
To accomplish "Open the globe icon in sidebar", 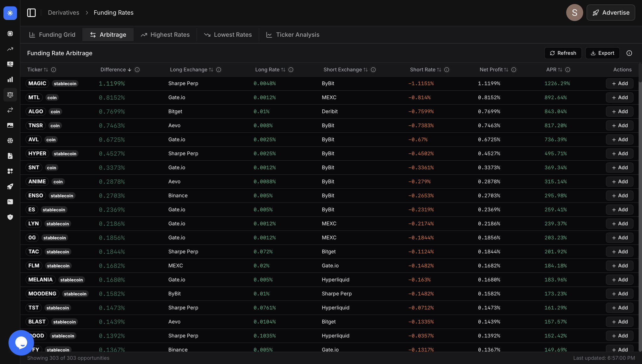I will pyautogui.click(x=10, y=140).
